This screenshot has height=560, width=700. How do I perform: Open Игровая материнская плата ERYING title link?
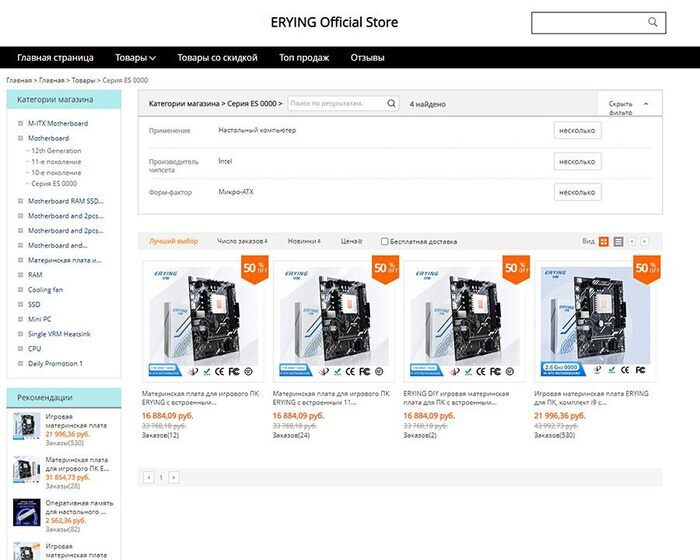(x=592, y=398)
